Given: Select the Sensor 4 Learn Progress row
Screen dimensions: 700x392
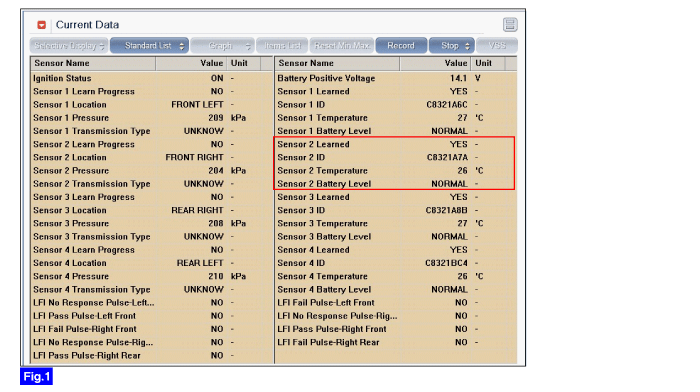Looking at the screenshot, I should (x=152, y=250).
